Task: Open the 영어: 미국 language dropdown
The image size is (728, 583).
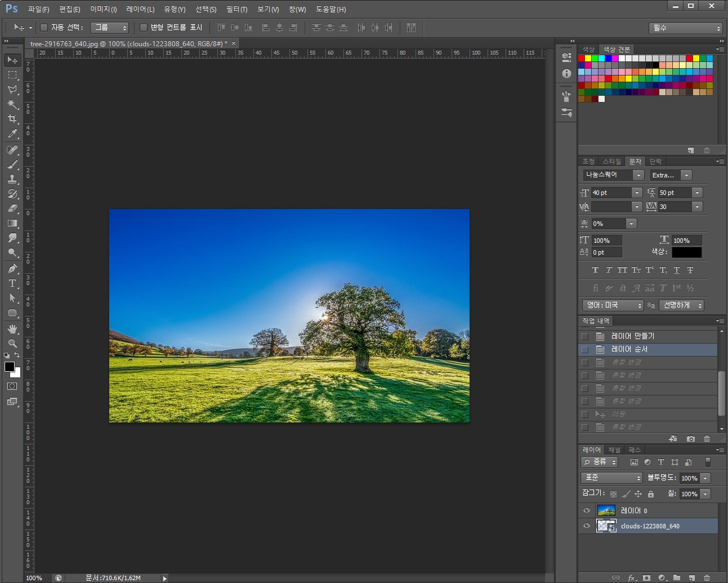Action: tap(613, 305)
